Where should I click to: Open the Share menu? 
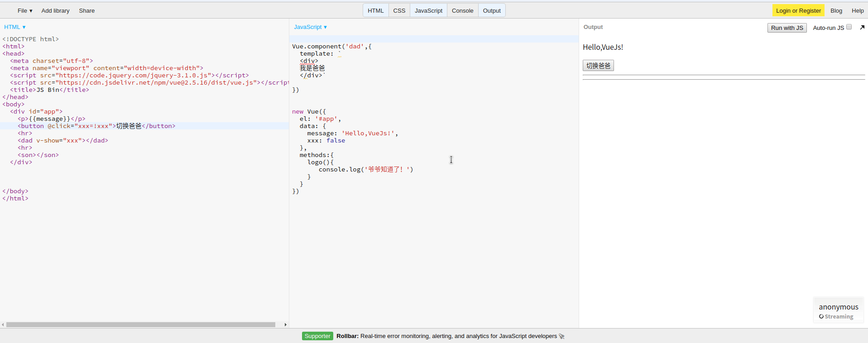click(86, 10)
